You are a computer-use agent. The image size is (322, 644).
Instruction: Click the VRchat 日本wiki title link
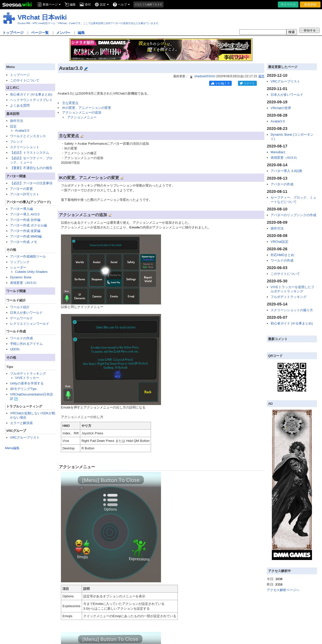[42, 17]
